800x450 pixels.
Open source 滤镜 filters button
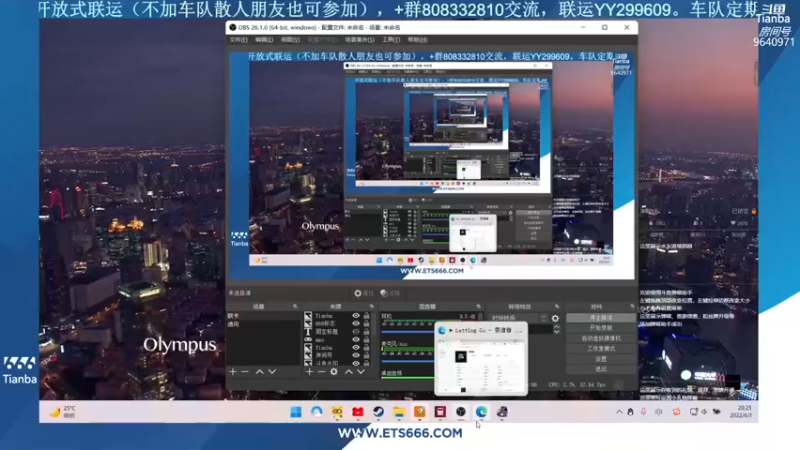click(x=390, y=293)
